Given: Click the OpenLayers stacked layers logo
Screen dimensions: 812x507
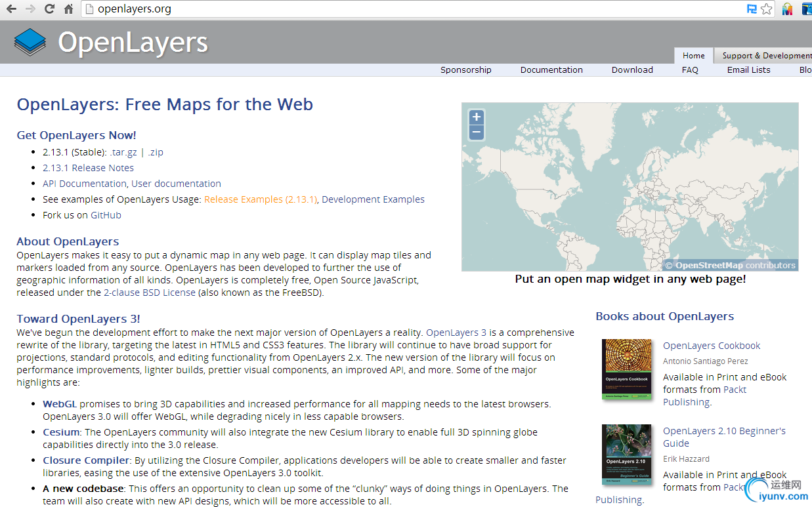Looking at the screenshot, I should [30, 42].
